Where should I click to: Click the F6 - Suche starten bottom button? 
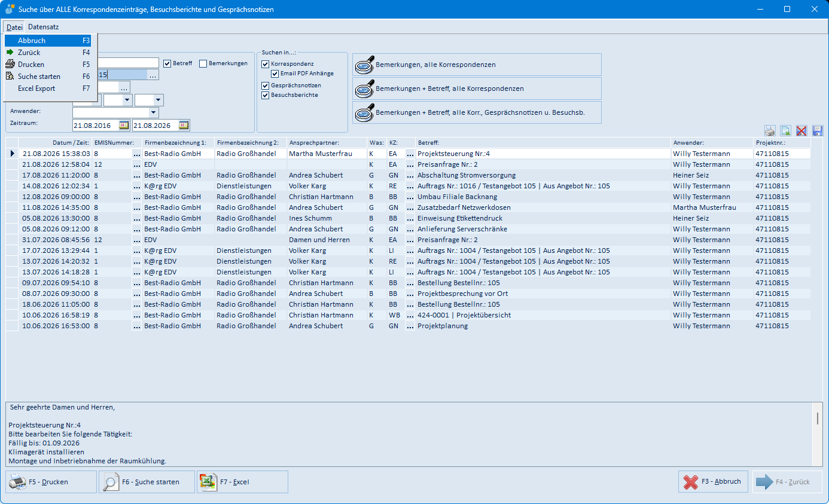click(x=147, y=482)
